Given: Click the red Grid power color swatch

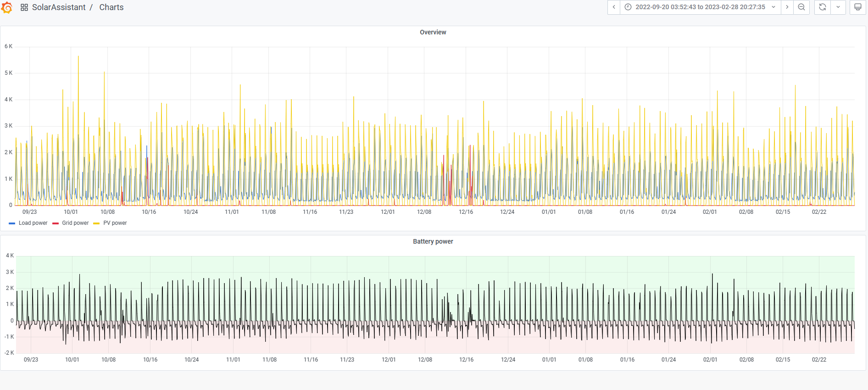Looking at the screenshot, I should (x=56, y=223).
